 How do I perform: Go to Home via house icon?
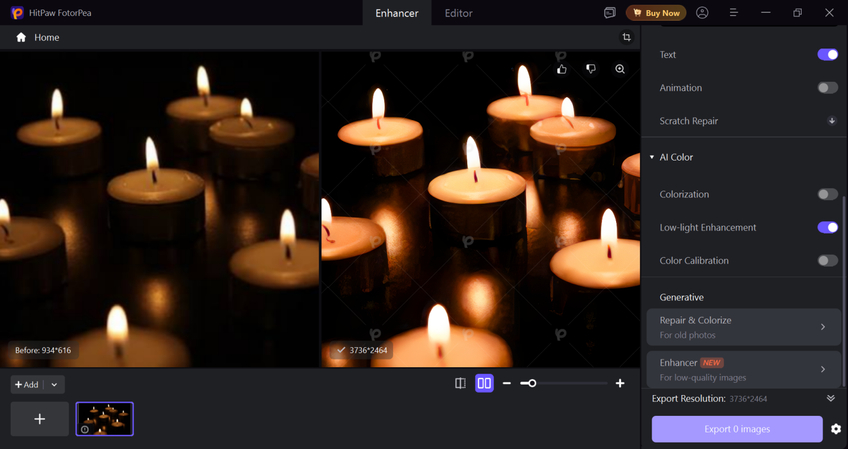(x=21, y=37)
